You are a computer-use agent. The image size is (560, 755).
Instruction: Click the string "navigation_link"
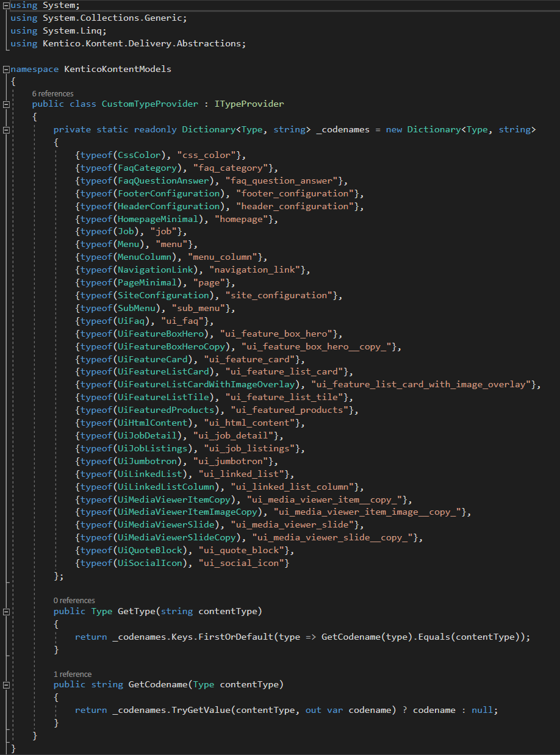click(x=254, y=271)
